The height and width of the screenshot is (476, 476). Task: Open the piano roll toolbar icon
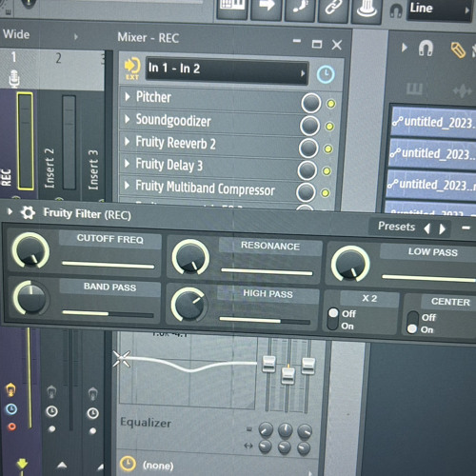(x=232, y=8)
